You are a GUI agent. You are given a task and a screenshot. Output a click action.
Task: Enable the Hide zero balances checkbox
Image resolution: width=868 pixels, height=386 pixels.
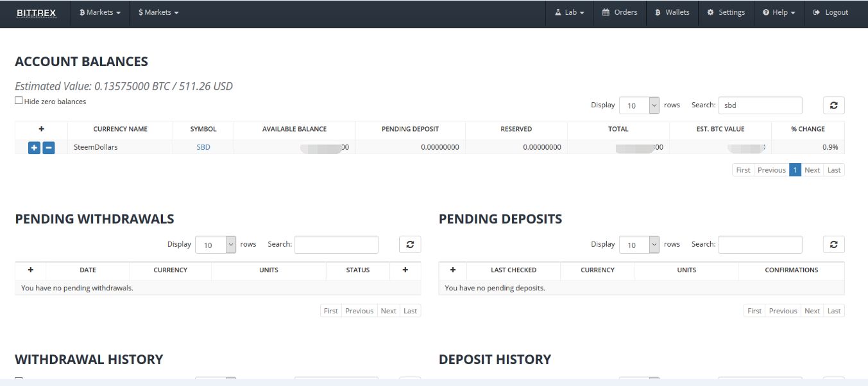pos(19,101)
